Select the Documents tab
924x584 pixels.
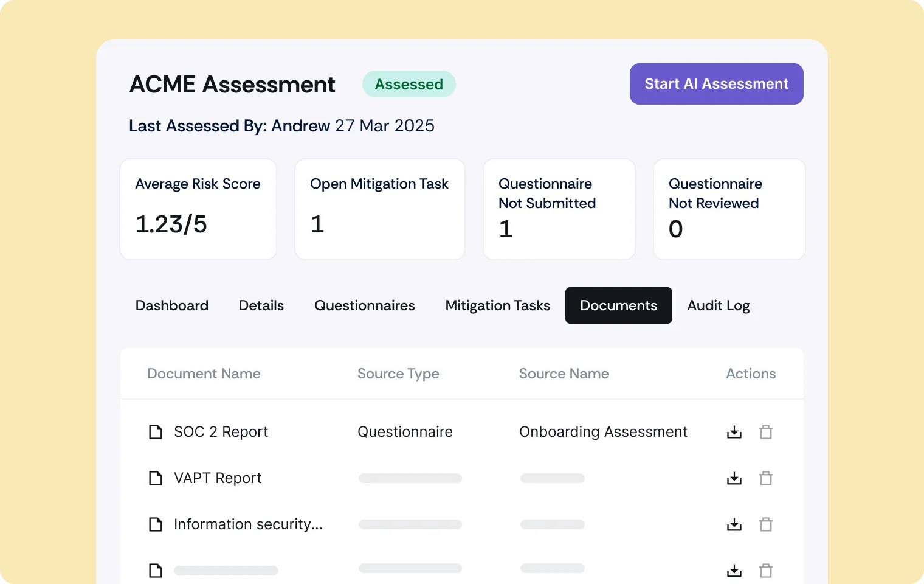(619, 305)
